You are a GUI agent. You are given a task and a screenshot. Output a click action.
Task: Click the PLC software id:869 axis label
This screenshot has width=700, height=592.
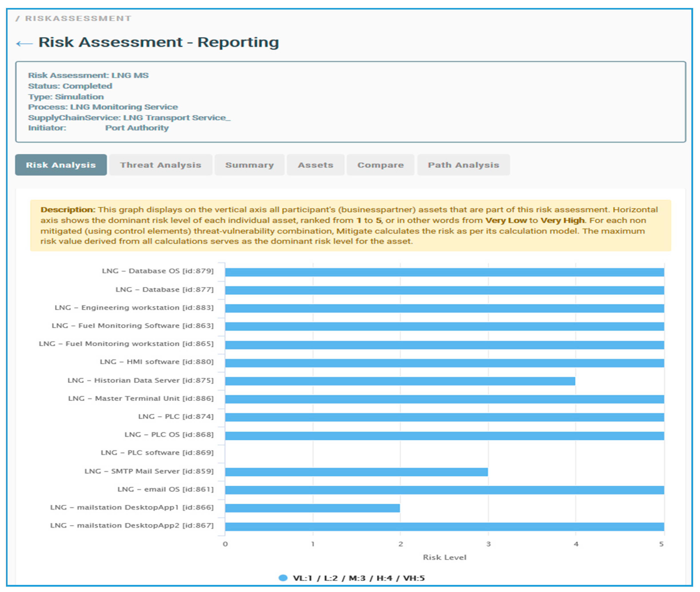[157, 453]
